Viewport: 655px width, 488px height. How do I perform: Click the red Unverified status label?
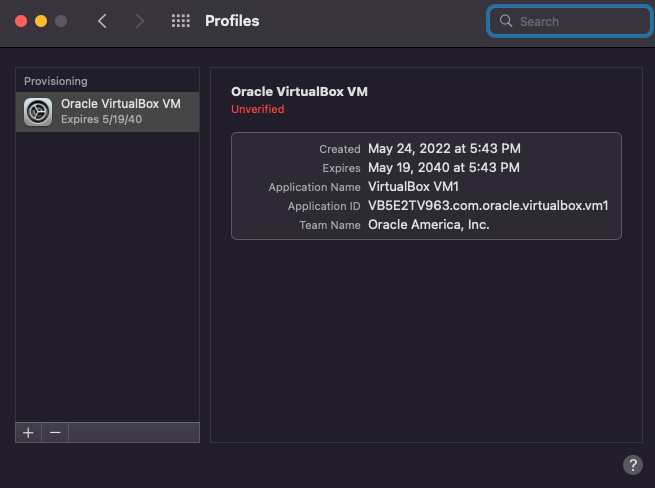coord(257,109)
